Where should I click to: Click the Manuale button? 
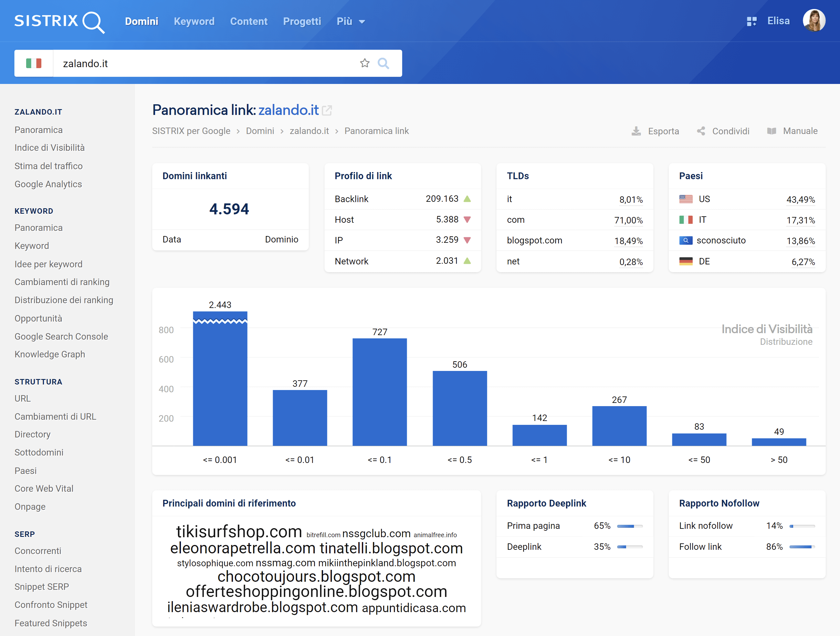coord(792,131)
